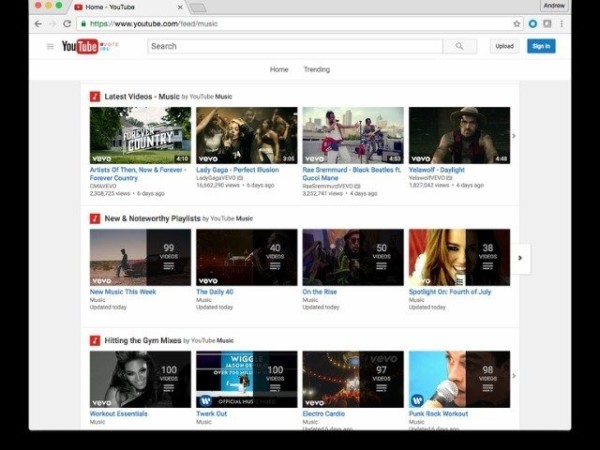This screenshot has width=600, height=450.
Task: Click the Workout Essentials title link
Action: [119, 414]
